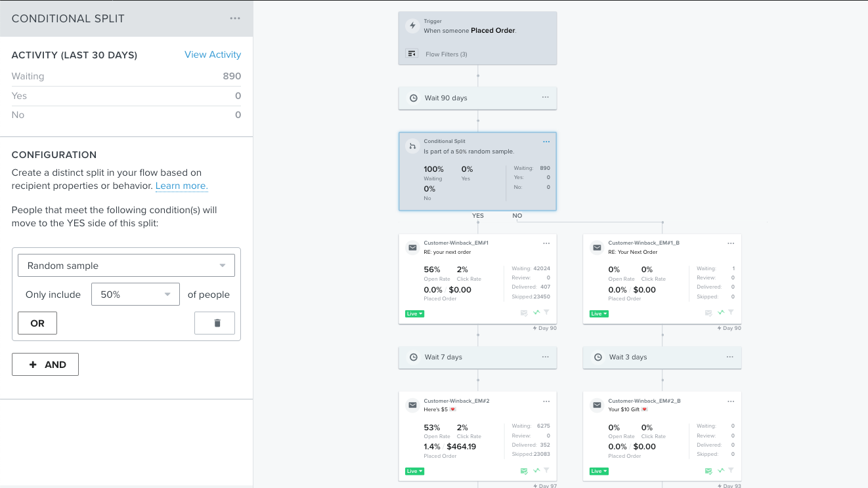Click the lightning bolt Trigger icon
The image size is (868, 488).
[x=412, y=26]
